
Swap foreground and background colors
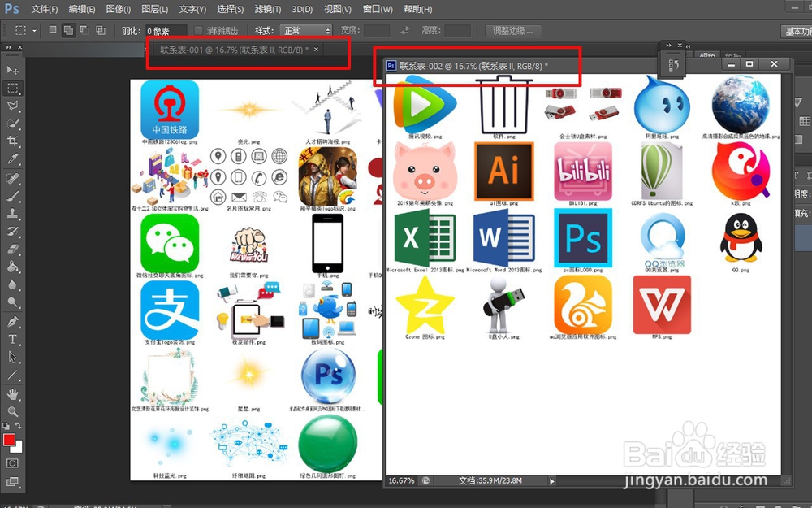tap(19, 426)
